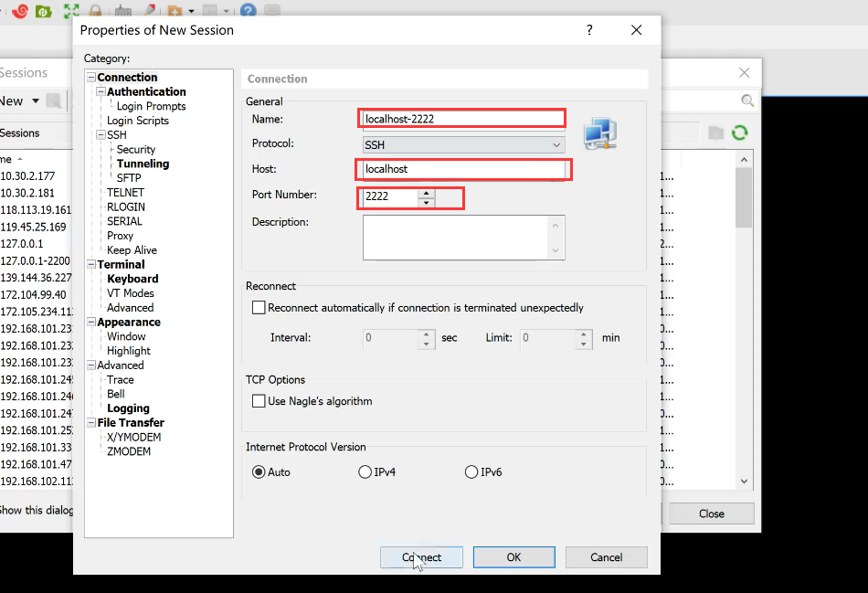Select the Auto protocol version radio

pos(259,471)
